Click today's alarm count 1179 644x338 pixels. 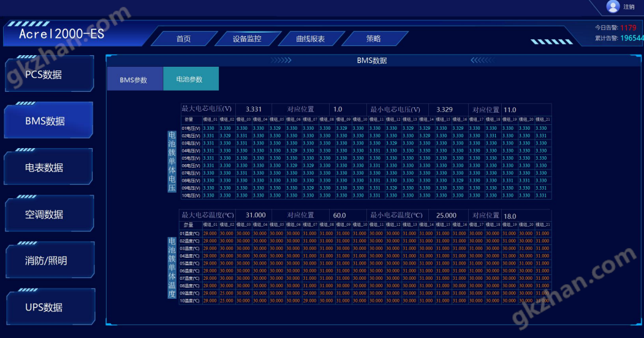(x=628, y=28)
